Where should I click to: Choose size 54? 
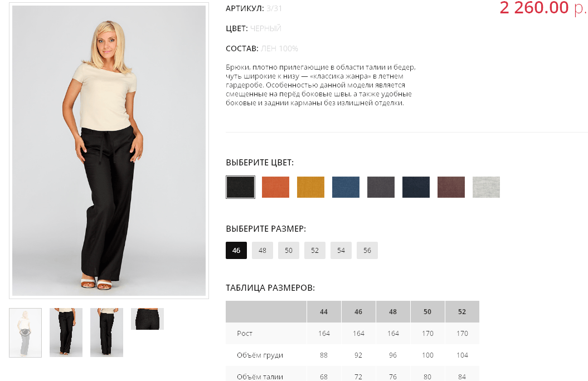(x=341, y=250)
